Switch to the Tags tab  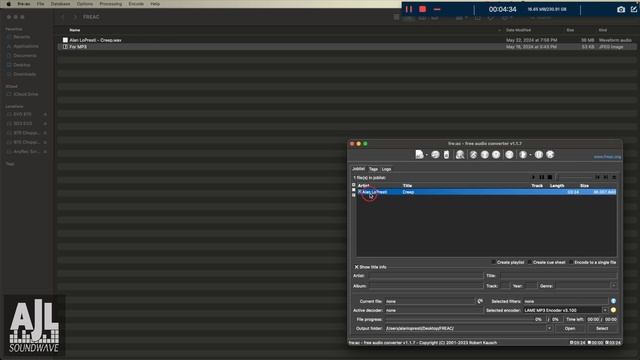tap(373, 169)
